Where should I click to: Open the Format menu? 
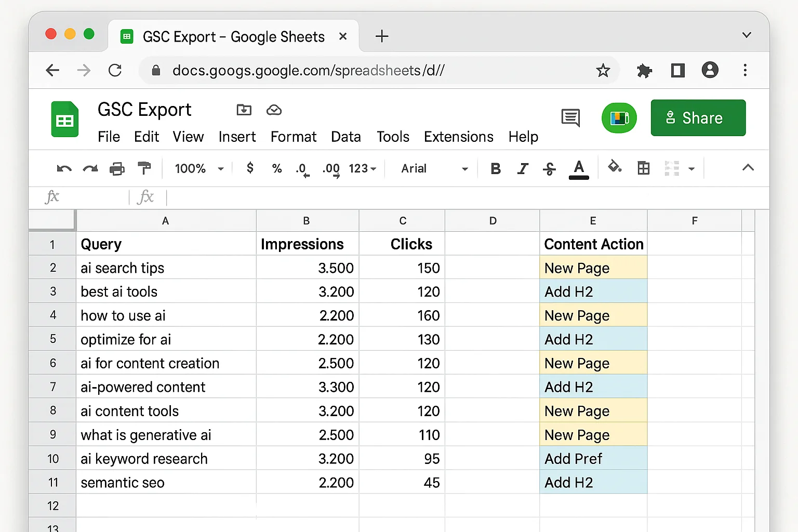(x=294, y=137)
